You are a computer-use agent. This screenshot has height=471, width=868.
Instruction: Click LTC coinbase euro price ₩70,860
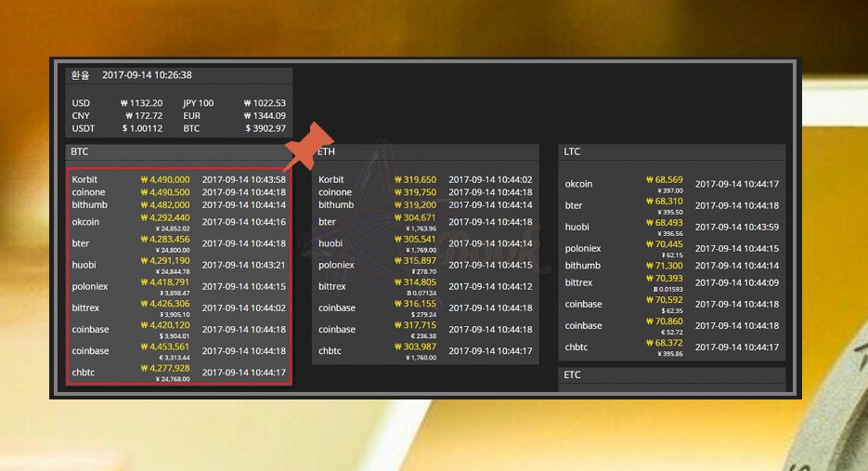[665, 321]
